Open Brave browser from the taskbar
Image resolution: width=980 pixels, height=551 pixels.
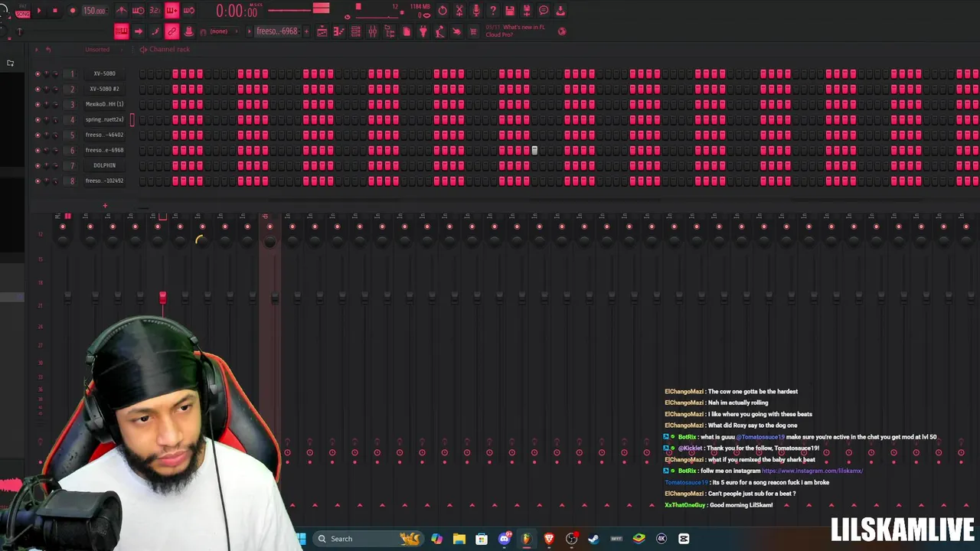(549, 539)
